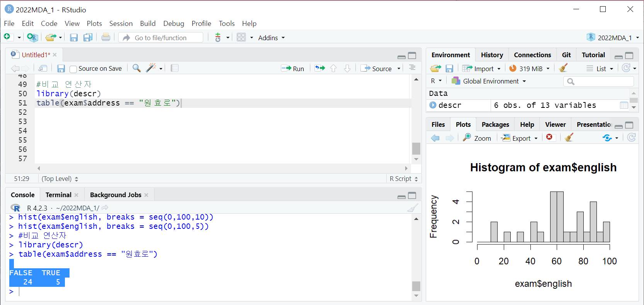
Task: Clear console broom icon
Action: (x=413, y=208)
